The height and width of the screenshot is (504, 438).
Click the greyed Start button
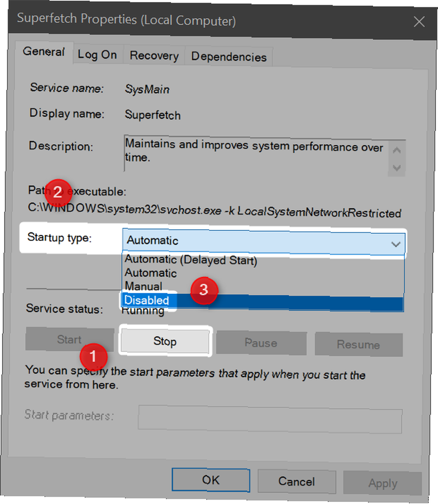point(69,339)
